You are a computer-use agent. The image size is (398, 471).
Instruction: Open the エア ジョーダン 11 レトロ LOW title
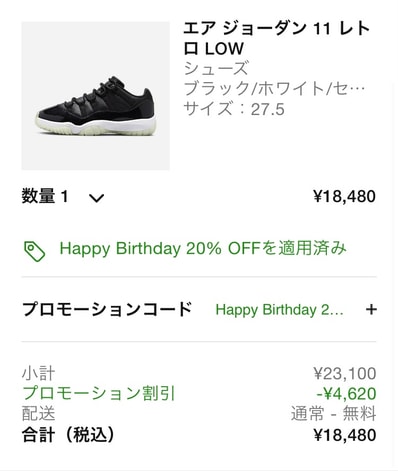click(x=277, y=39)
